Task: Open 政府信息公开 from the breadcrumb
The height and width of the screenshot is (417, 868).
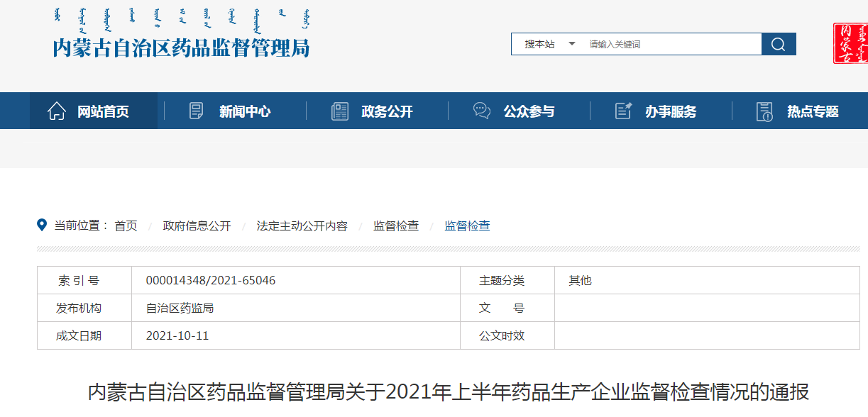Action: [x=195, y=226]
